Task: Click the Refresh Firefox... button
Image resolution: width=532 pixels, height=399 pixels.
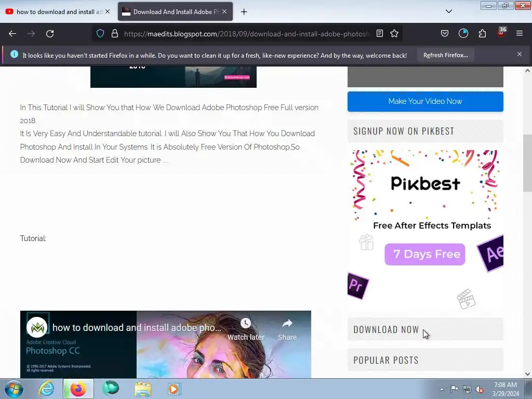Action: point(445,55)
